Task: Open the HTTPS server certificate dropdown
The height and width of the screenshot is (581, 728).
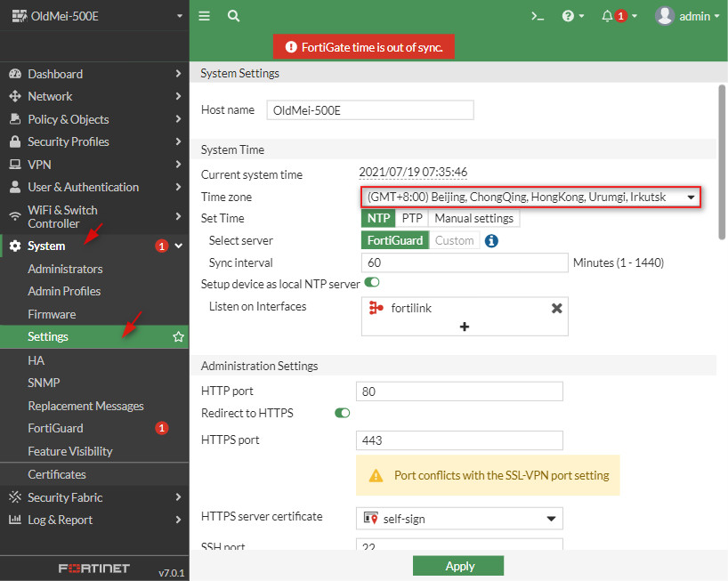Action: click(x=459, y=519)
